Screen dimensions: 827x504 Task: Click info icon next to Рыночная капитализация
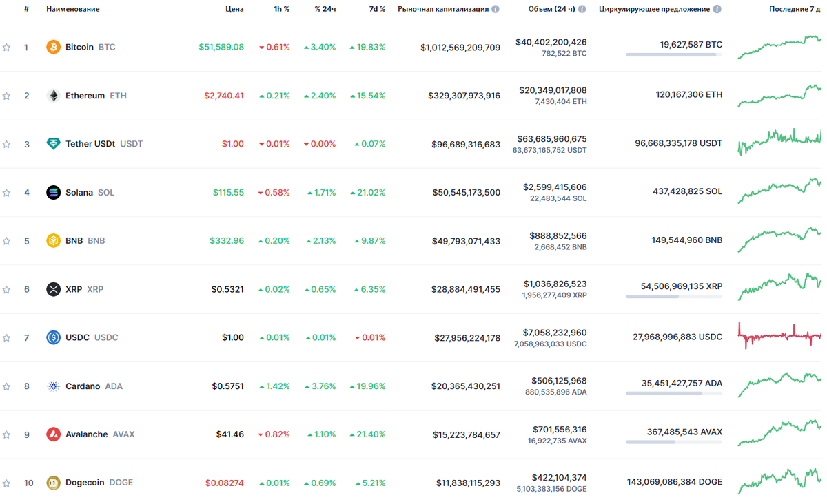tap(496, 9)
